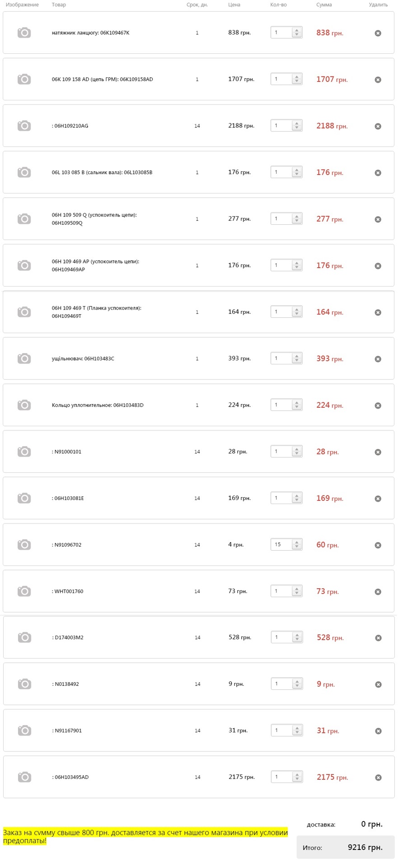Image resolution: width=398 pixels, height=868 pixels.
Task: Increase quantity for 06H109509Q
Action: click(296, 217)
